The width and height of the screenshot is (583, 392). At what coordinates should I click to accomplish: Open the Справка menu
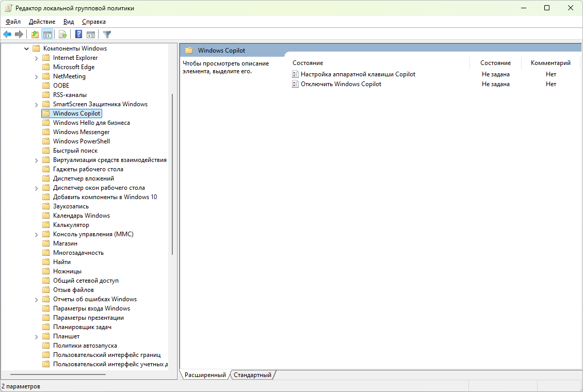pyautogui.click(x=93, y=22)
